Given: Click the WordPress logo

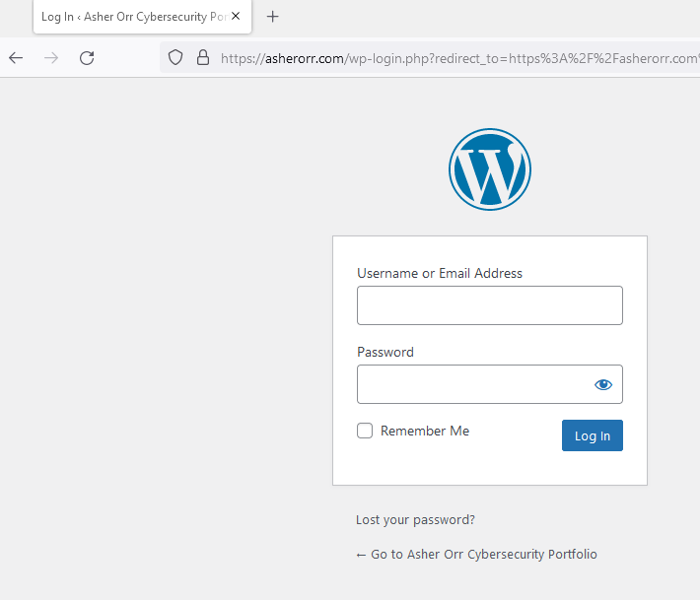Looking at the screenshot, I should tap(490, 169).
